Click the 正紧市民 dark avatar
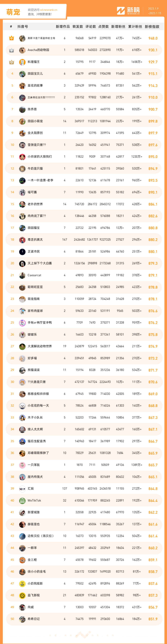 click(22, 251)
